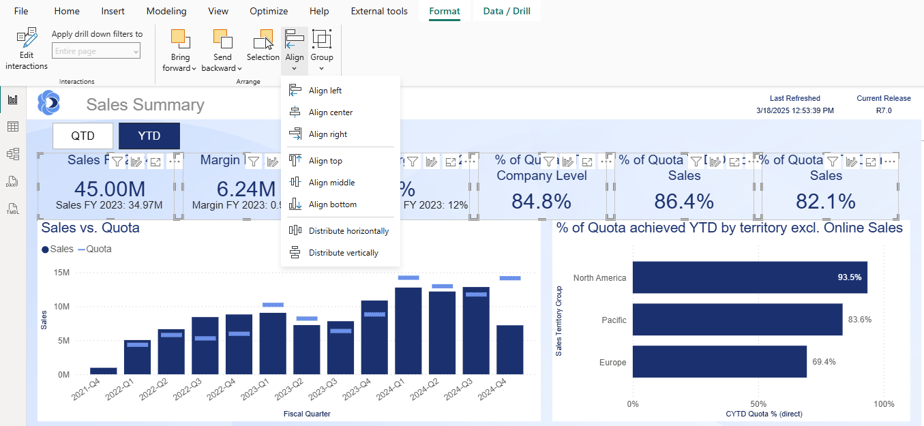924x426 pixels.
Task: Click focus mode icon on Margin card
Action: (x=293, y=161)
